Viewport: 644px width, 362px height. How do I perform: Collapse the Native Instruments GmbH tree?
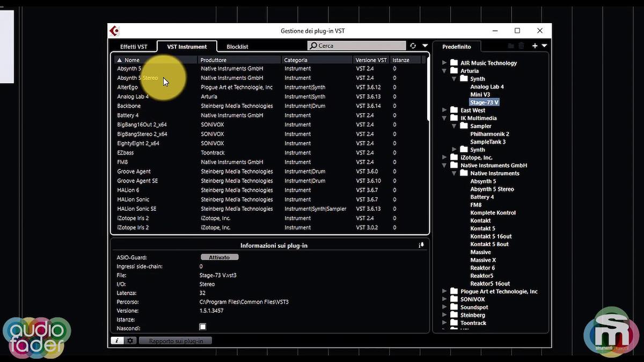click(x=443, y=165)
